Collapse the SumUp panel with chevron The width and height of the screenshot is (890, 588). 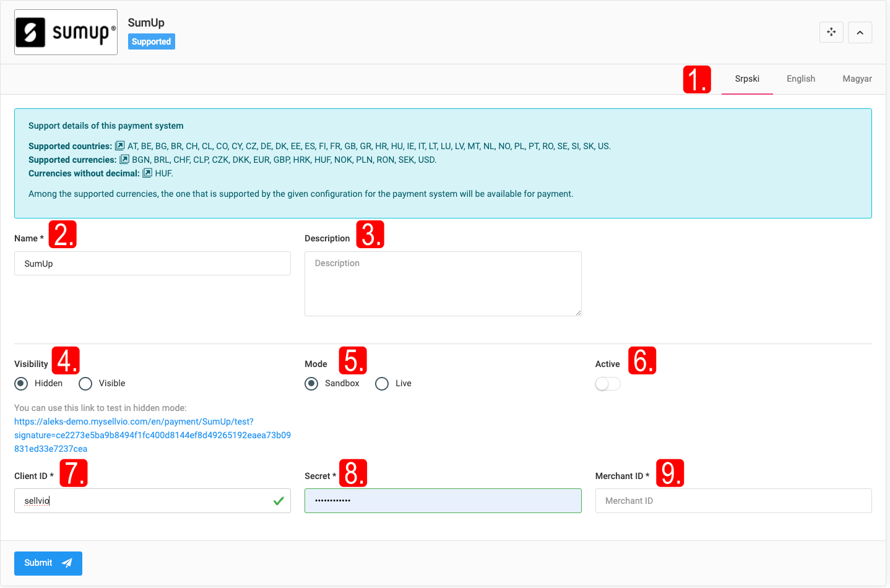point(860,32)
